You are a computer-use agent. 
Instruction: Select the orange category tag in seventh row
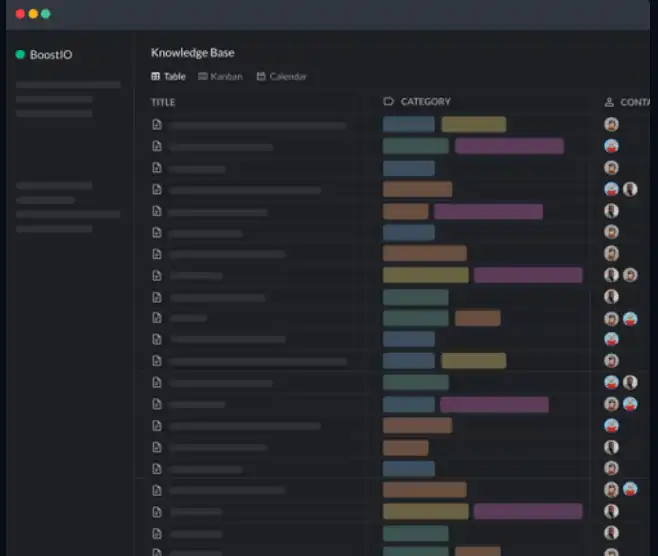coord(425,253)
